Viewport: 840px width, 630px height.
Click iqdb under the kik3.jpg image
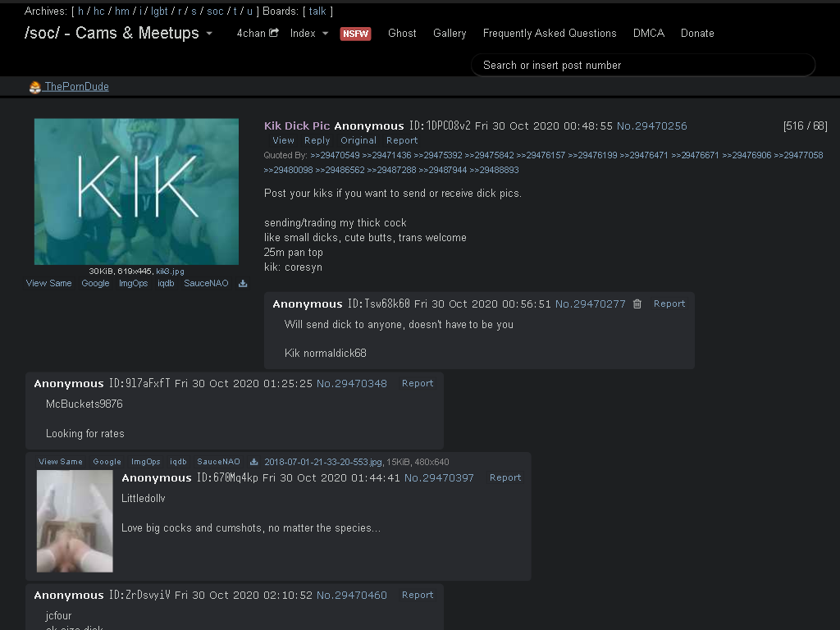pyautogui.click(x=166, y=283)
